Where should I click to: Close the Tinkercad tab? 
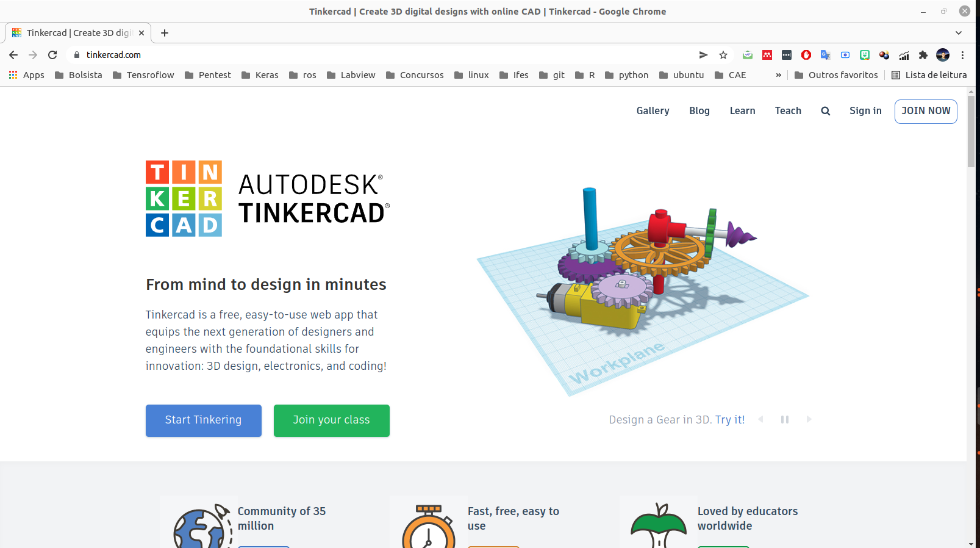(x=141, y=33)
